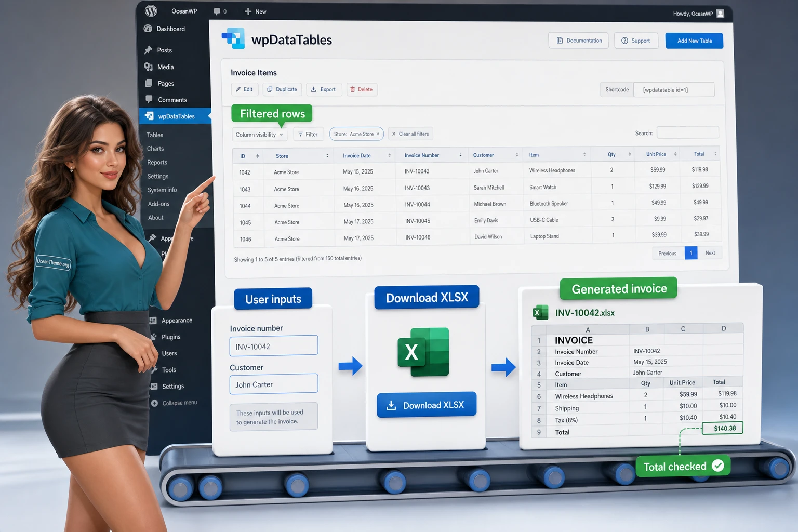Select the $140.38 total cell in the spreadsheet
The image size is (798, 532).
(723, 428)
